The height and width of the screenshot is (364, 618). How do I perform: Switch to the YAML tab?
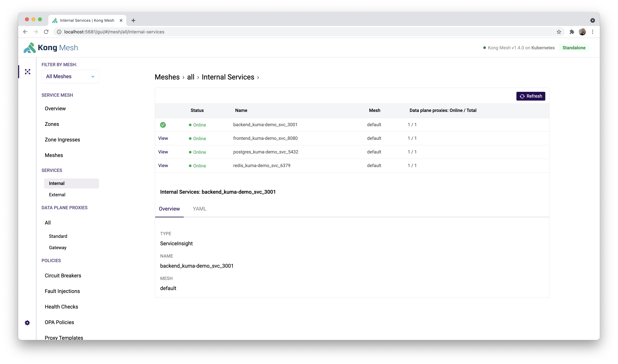(x=199, y=209)
